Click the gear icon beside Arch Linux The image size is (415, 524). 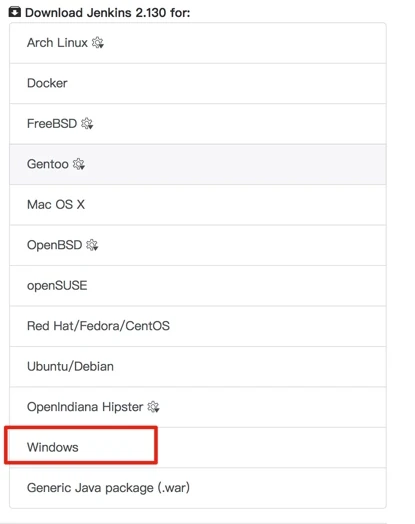click(98, 43)
